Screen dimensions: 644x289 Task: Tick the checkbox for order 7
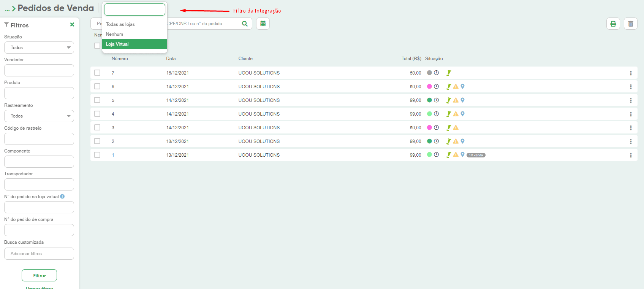[x=97, y=73]
